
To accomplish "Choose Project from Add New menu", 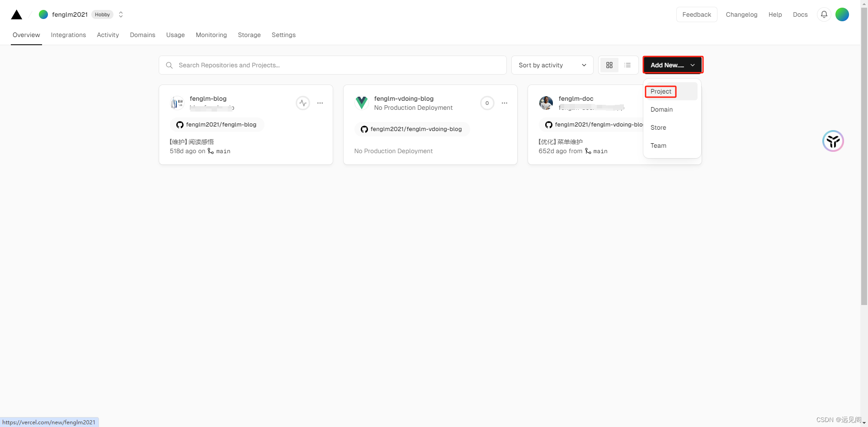I will click(x=671, y=91).
